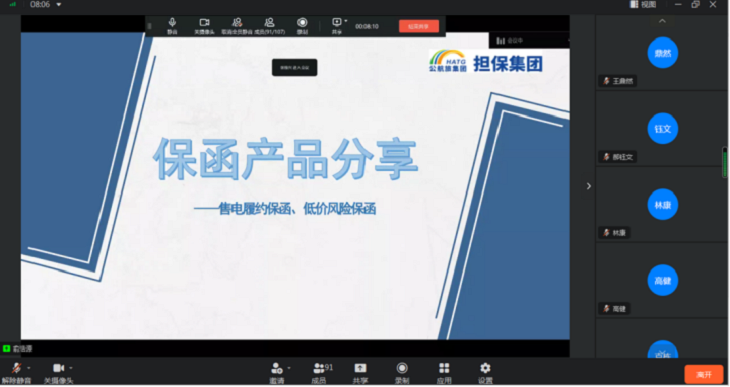This screenshot has width=730, height=387.
Task: Click the 保函产品分享 slide title
Action: coord(285,158)
